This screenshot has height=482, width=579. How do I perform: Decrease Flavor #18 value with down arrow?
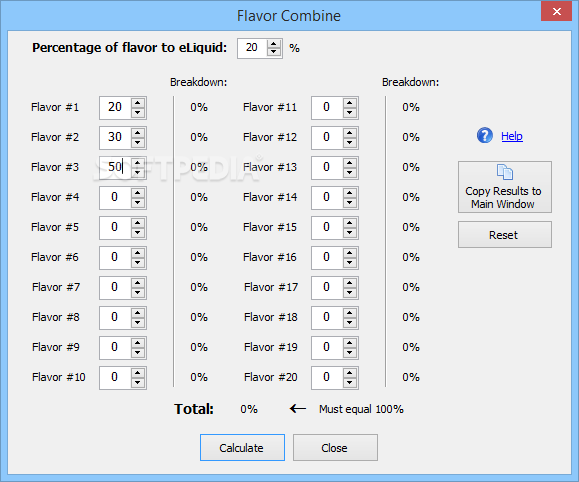350,323
